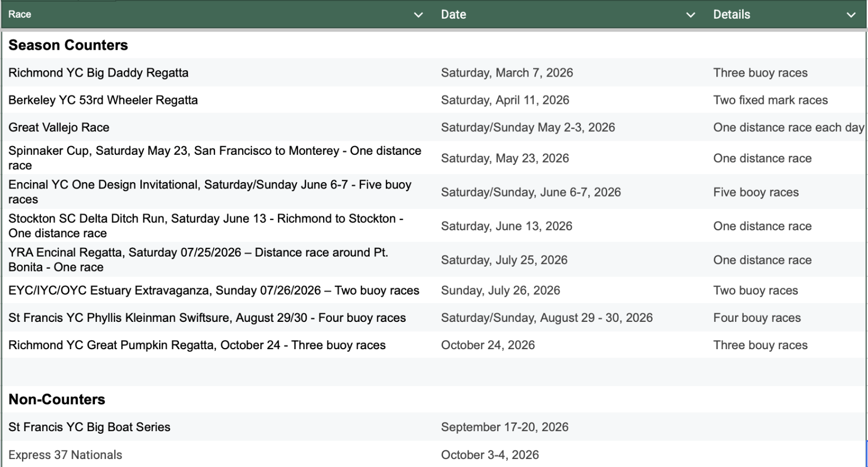Click the St Francis YC Big Boat Series cell

(x=89, y=427)
